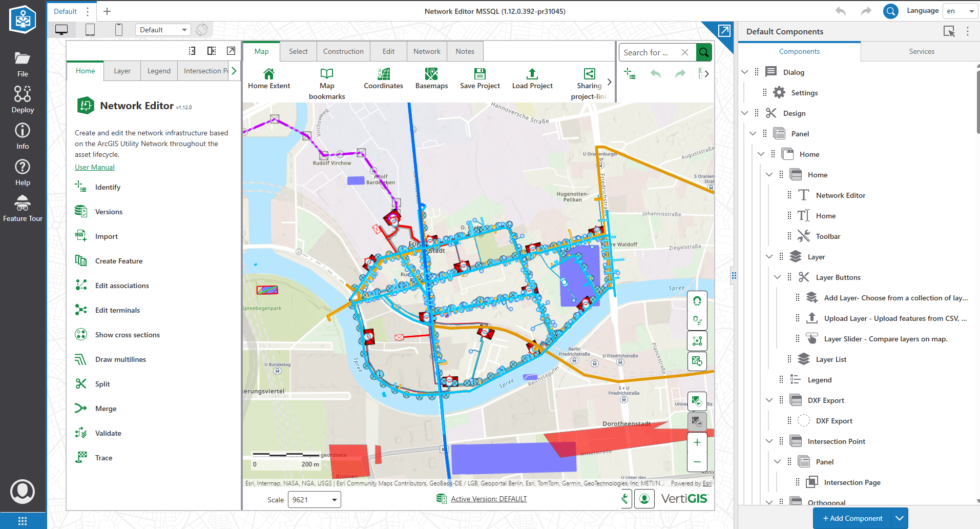Open the Construction ribbon tab
Screen dimensions: 980x529
point(343,51)
